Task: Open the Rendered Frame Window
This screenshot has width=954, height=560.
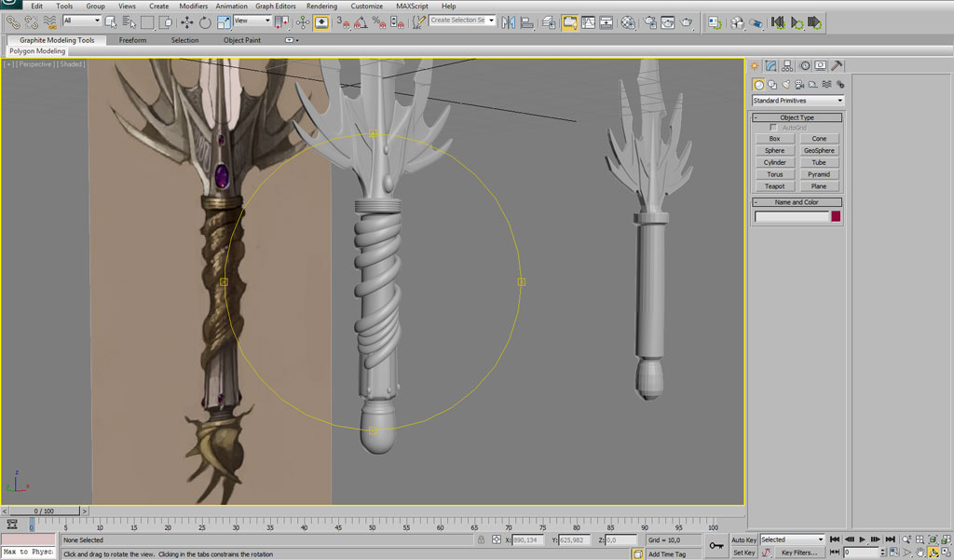Action: (x=668, y=22)
